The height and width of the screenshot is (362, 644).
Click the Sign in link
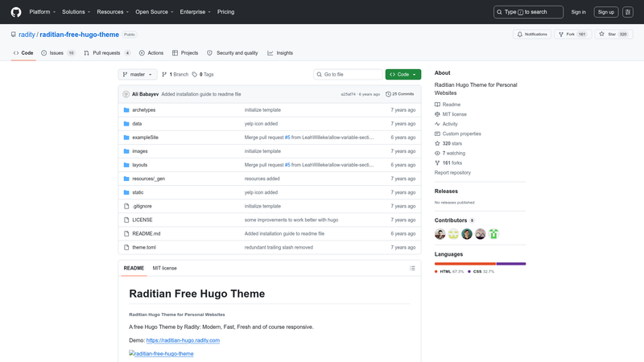pyautogui.click(x=578, y=12)
